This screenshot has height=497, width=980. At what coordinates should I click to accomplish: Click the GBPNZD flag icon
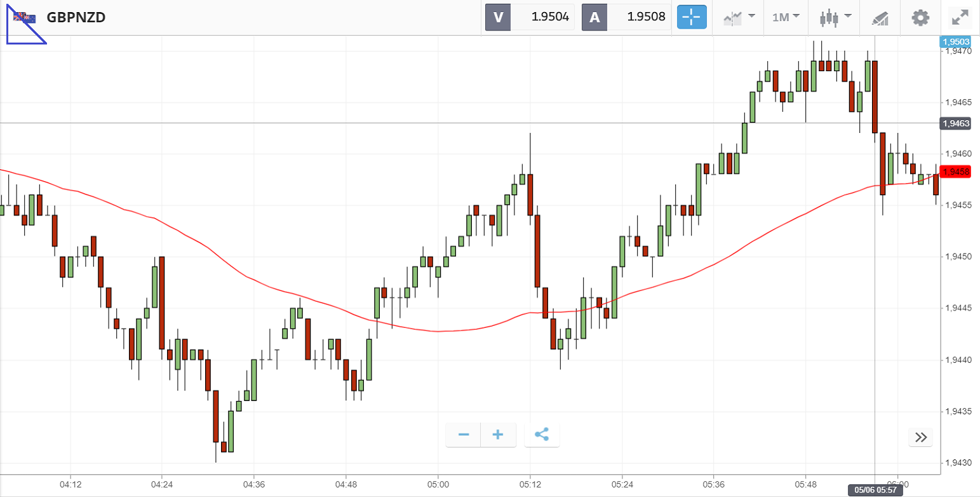click(x=25, y=17)
